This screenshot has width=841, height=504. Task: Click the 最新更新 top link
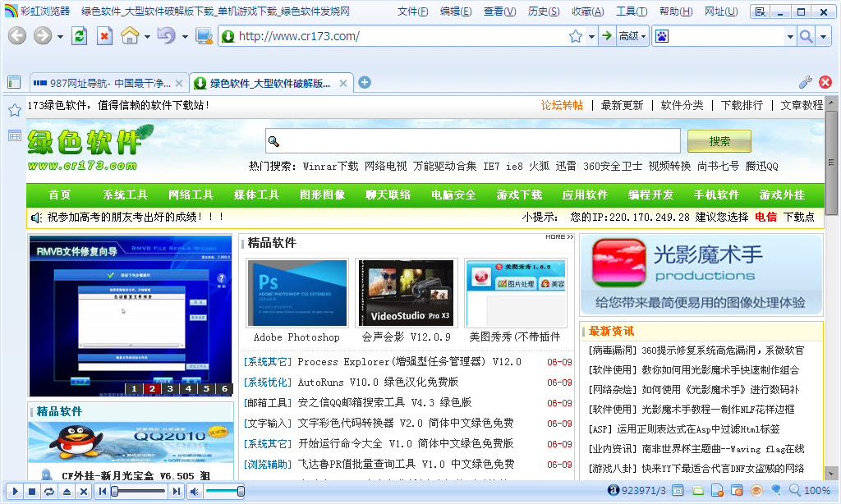tap(623, 105)
